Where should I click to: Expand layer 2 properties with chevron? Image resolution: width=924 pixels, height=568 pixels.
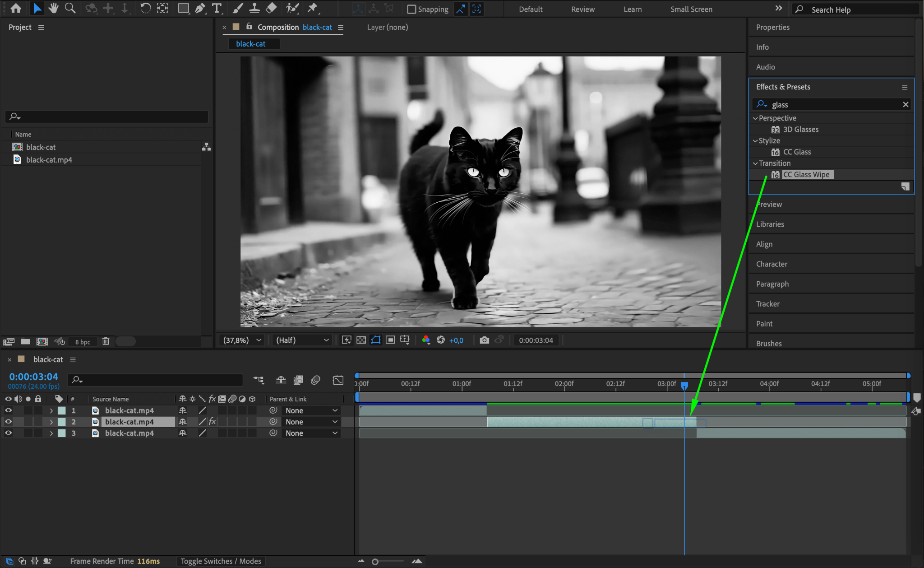(51, 422)
